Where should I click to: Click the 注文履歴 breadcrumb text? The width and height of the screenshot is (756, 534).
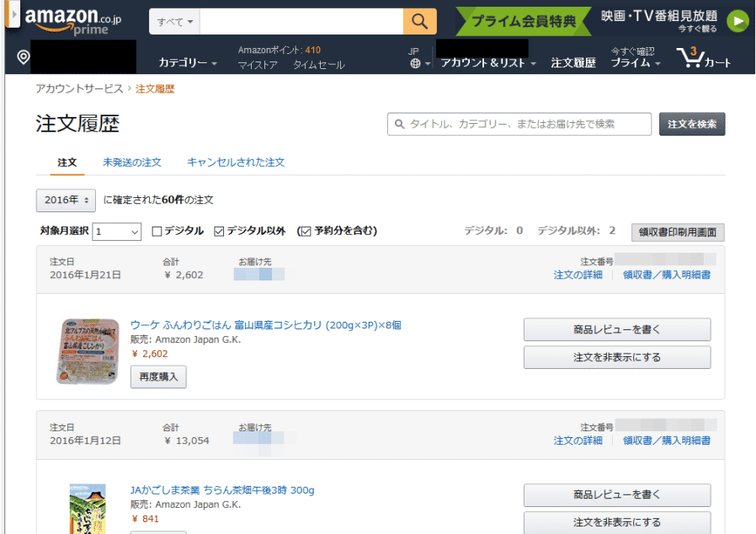[x=155, y=88]
